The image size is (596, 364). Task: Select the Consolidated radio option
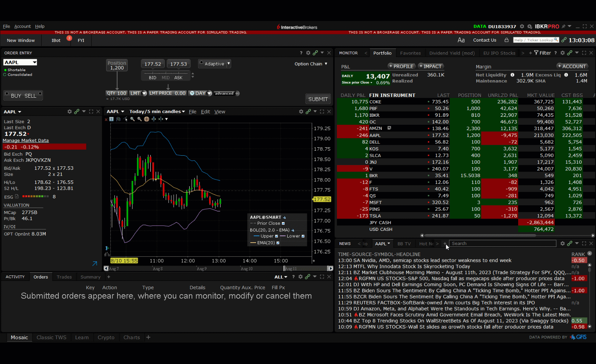point(5,75)
